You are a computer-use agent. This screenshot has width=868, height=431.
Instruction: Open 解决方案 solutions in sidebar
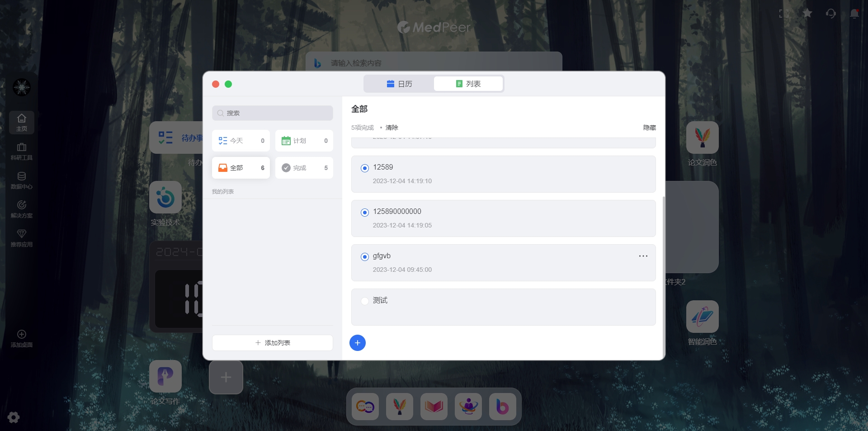pyautogui.click(x=22, y=209)
